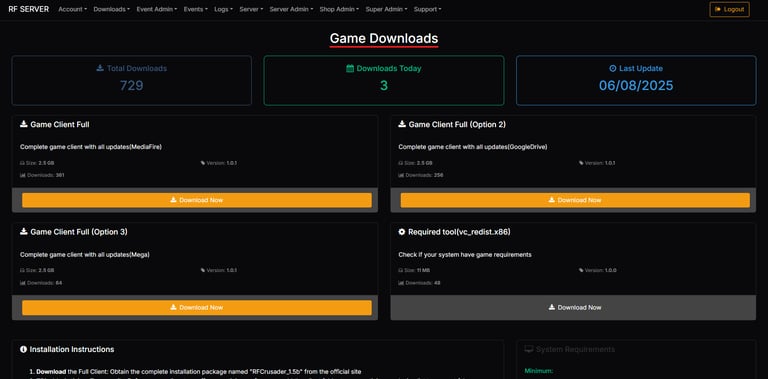
Task: Click the Downloads Today calendar icon
Action: click(350, 69)
